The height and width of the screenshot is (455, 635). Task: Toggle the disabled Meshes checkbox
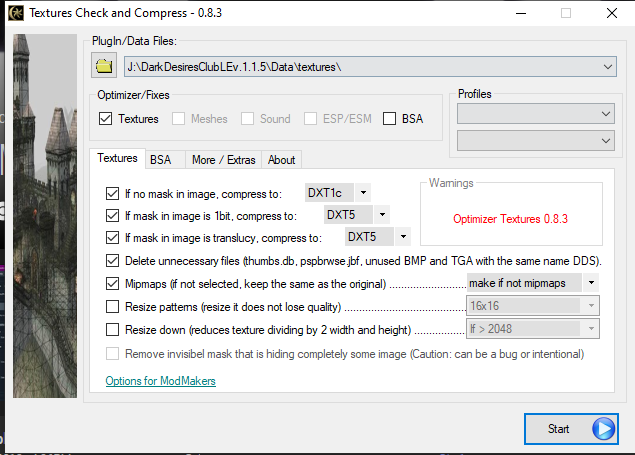point(178,119)
